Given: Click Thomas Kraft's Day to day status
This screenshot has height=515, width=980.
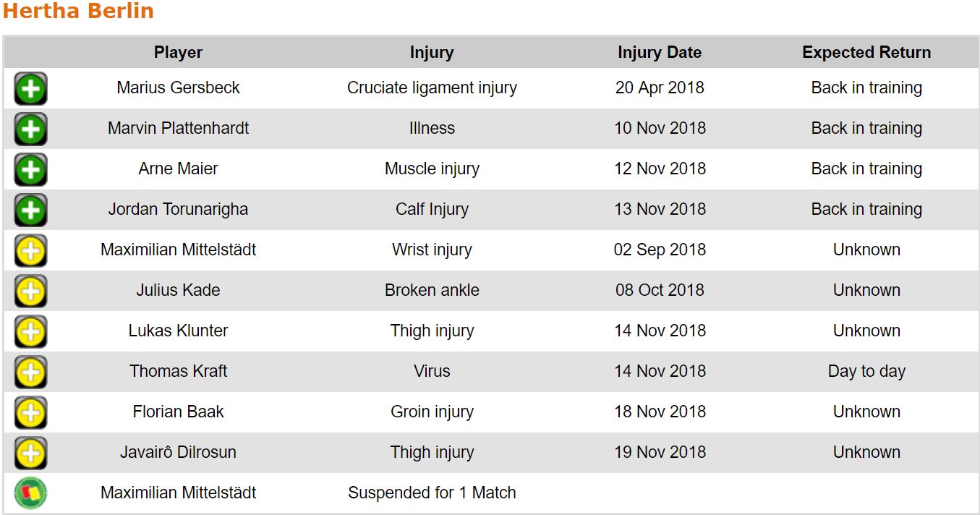Looking at the screenshot, I should point(866,372).
